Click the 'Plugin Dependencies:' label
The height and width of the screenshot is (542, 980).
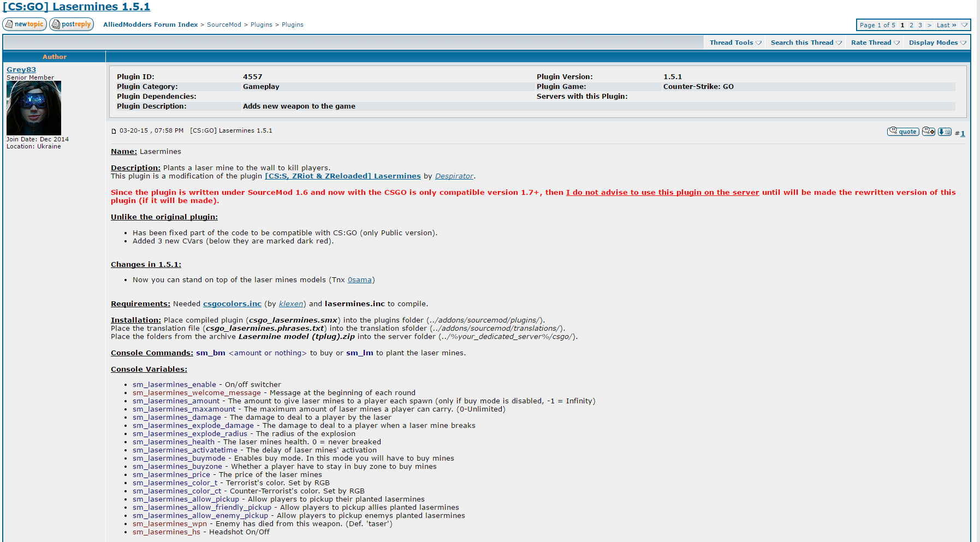[x=157, y=97]
